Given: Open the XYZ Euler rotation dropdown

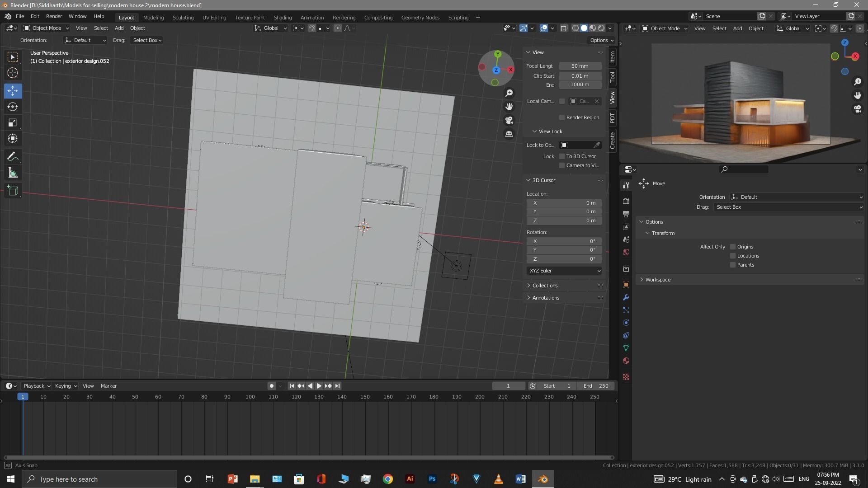Looking at the screenshot, I should [x=564, y=271].
